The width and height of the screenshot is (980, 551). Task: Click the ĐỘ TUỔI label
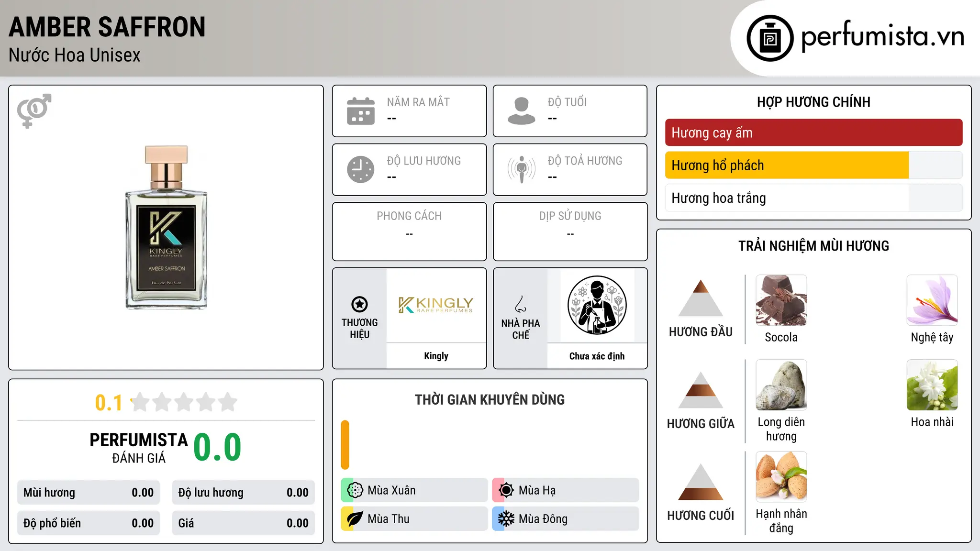567,102
